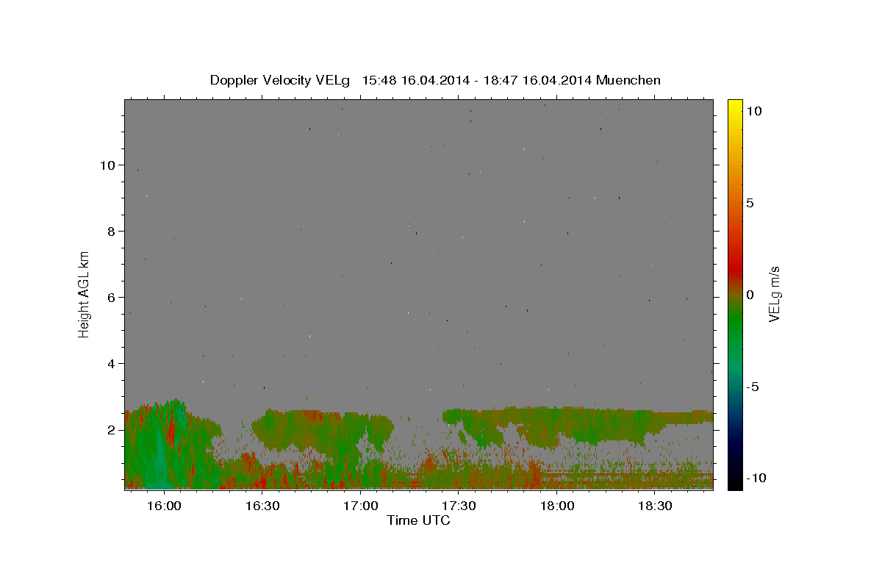The height and width of the screenshot is (588, 882).
Task: Click the height tick label '8'
Action: coord(112,232)
